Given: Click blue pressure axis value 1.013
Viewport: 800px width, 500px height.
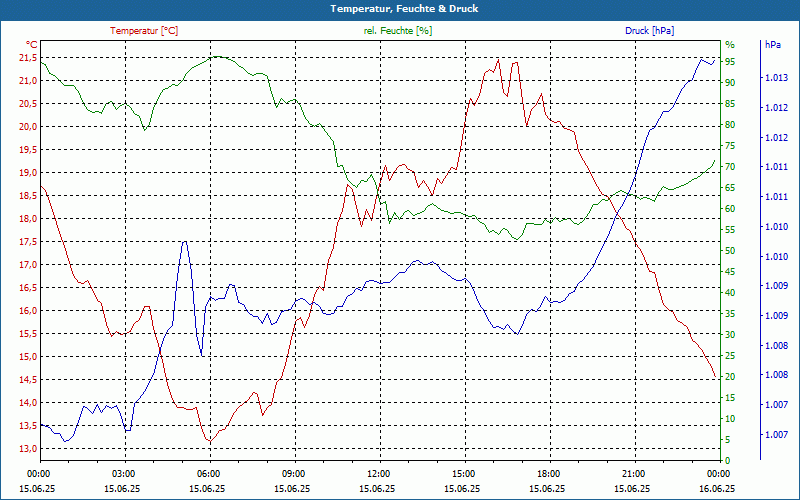Looking at the screenshot, I should coord(777,78).
